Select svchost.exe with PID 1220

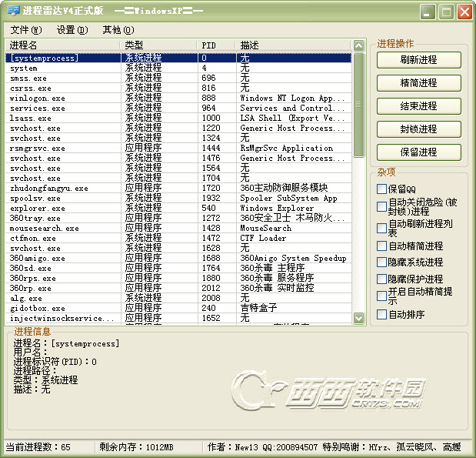178,128
